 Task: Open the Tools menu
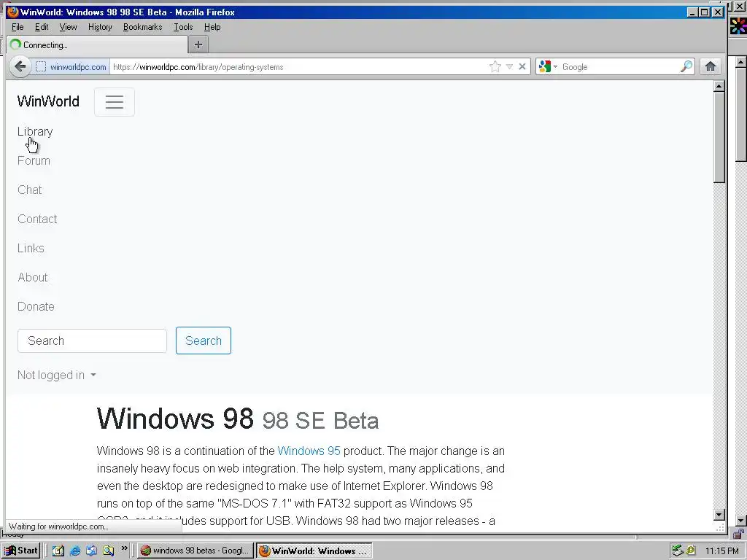183,27
